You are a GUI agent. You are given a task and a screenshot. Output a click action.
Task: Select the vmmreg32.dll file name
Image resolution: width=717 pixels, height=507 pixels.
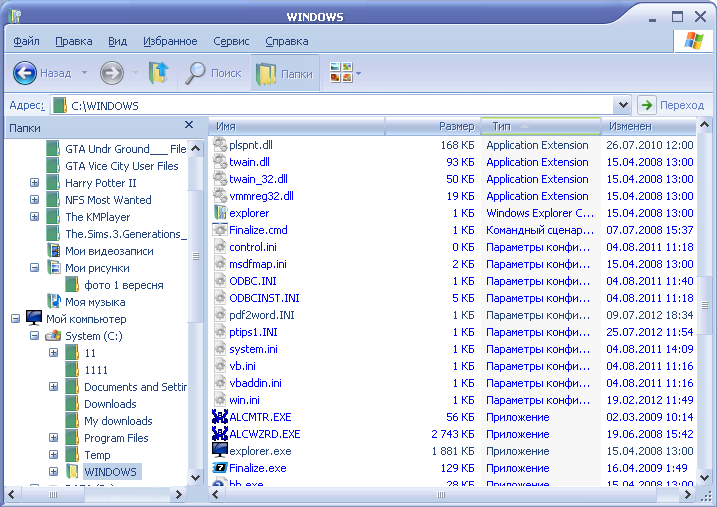coord(261,196)
